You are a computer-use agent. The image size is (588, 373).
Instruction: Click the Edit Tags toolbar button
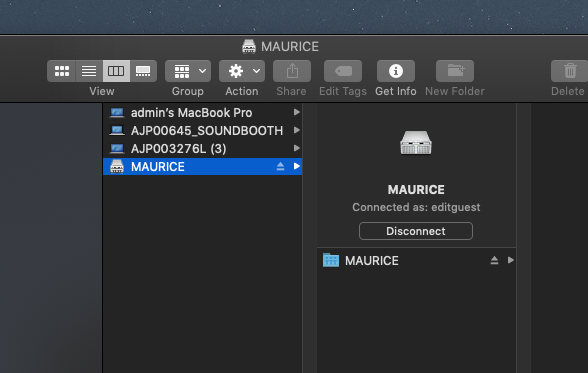pos(343,71)
